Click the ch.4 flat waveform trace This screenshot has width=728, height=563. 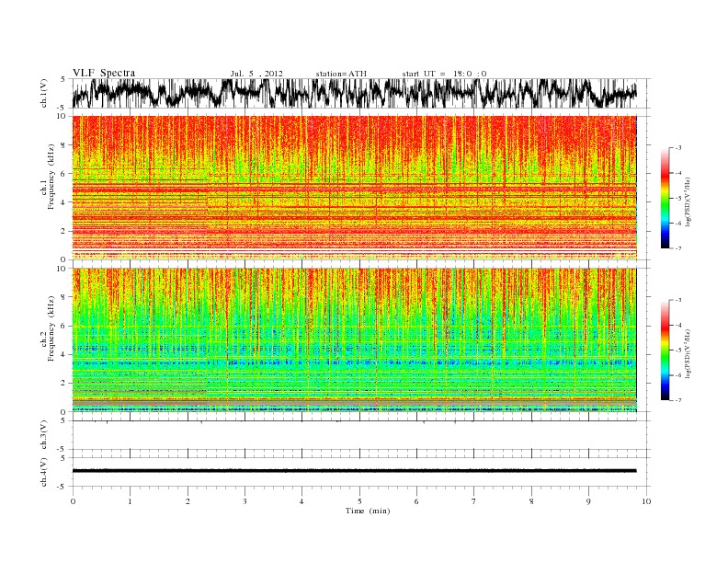355,471
